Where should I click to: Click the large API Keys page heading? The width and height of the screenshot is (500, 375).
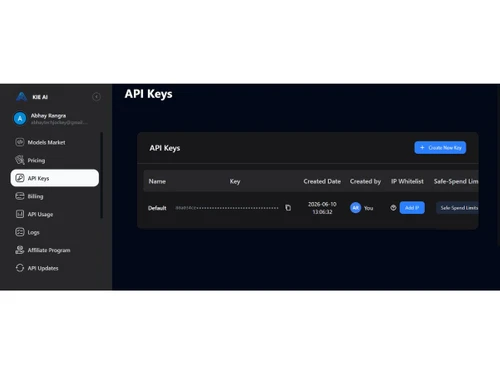tap(148, 94)
